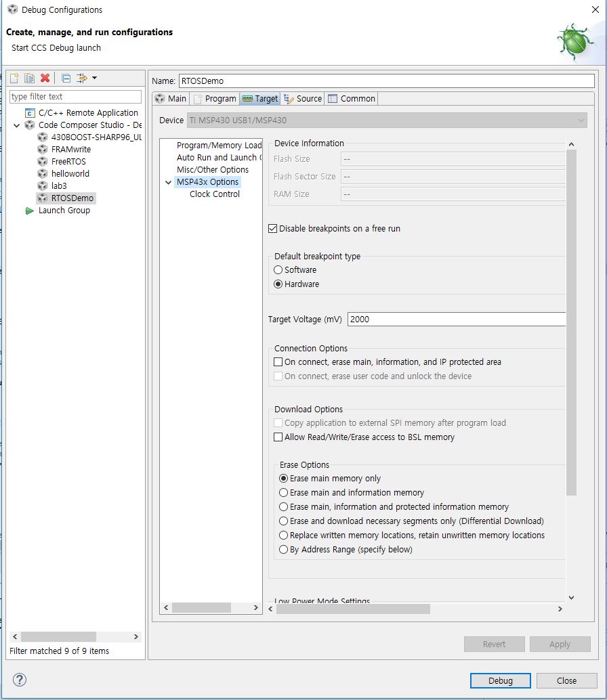Click the Target Voltage input field
The image size is (607, 700).
[x=457, y=319]
